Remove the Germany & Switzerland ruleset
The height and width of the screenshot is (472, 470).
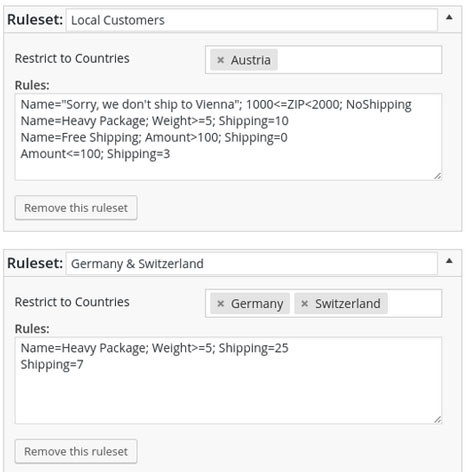click(76, 451)
